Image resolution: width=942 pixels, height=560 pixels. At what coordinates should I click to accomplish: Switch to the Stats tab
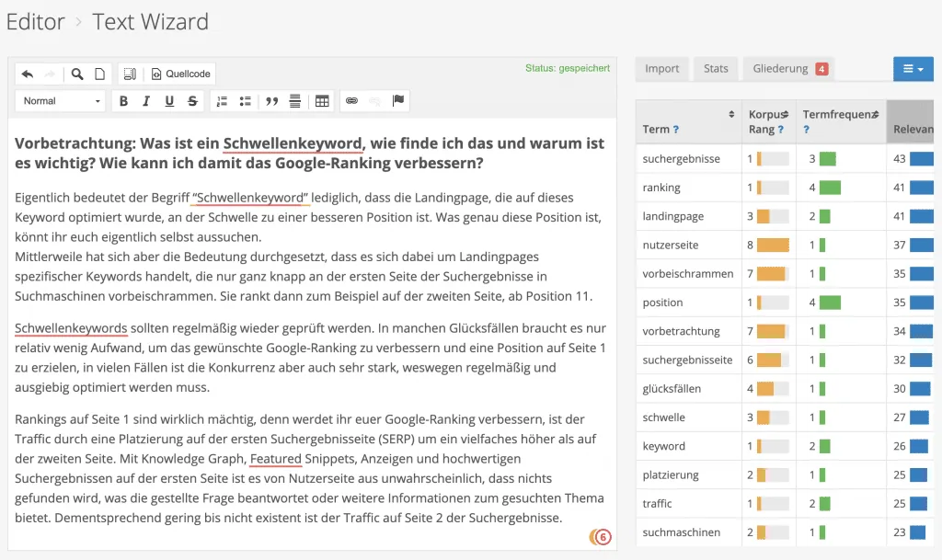click(x=716, y=68)
